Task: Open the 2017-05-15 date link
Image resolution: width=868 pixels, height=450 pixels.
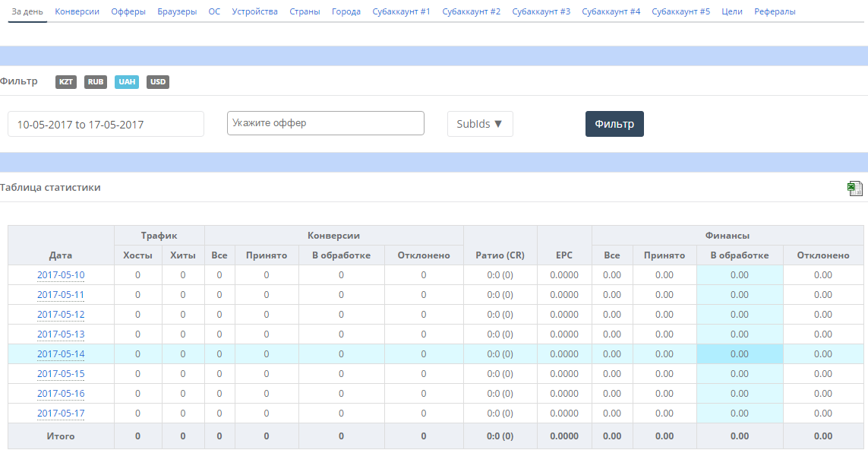Action: (x=61, y=373)
